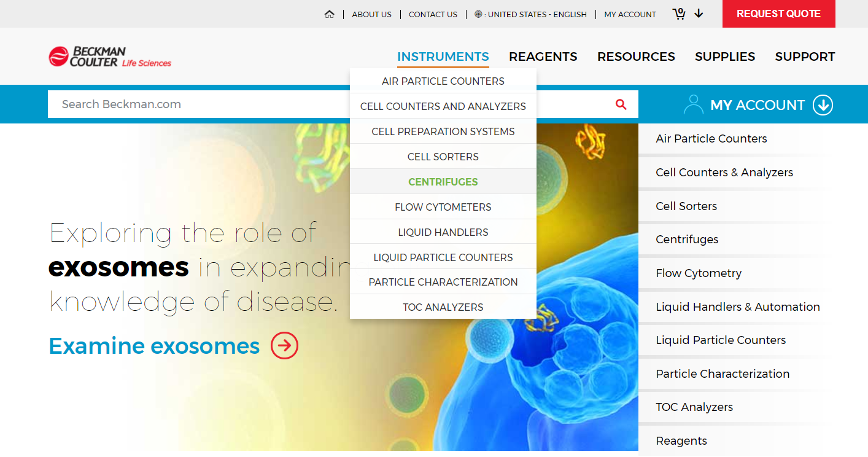Click the Examine exosomes link text
The height and width of the screenshot is (457, 868).
pyautogui.click(x=154, y=346)
